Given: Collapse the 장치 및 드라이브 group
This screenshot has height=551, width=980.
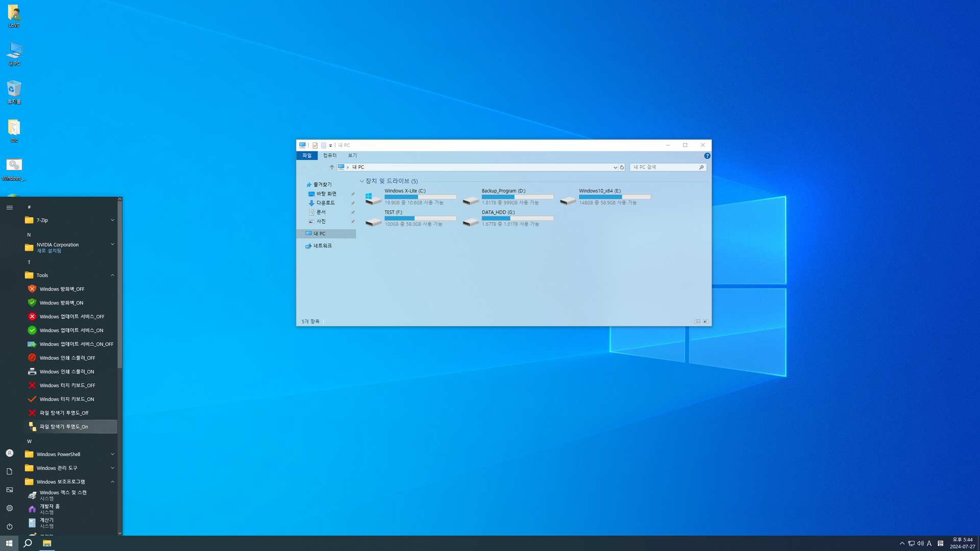Looking at the screenshot, I should coord(362,181).
